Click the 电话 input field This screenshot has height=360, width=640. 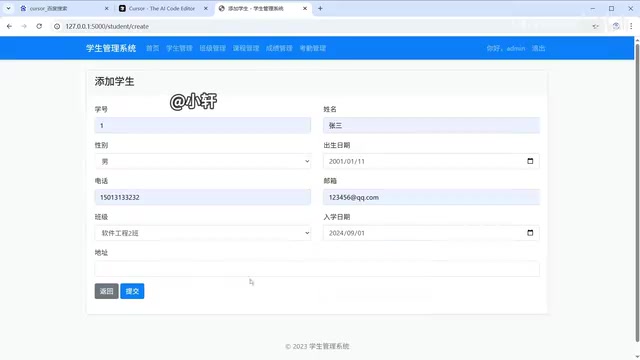[x=202, y=197]
